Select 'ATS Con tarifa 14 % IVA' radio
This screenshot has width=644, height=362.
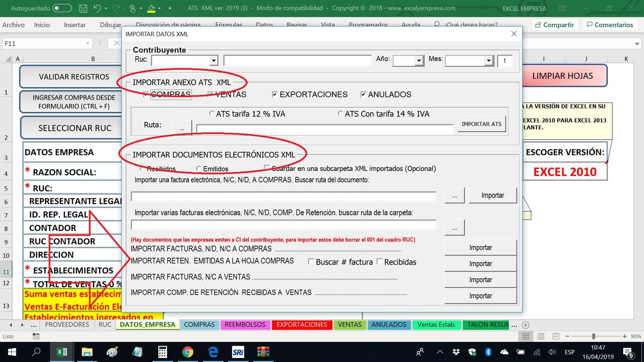340,114
